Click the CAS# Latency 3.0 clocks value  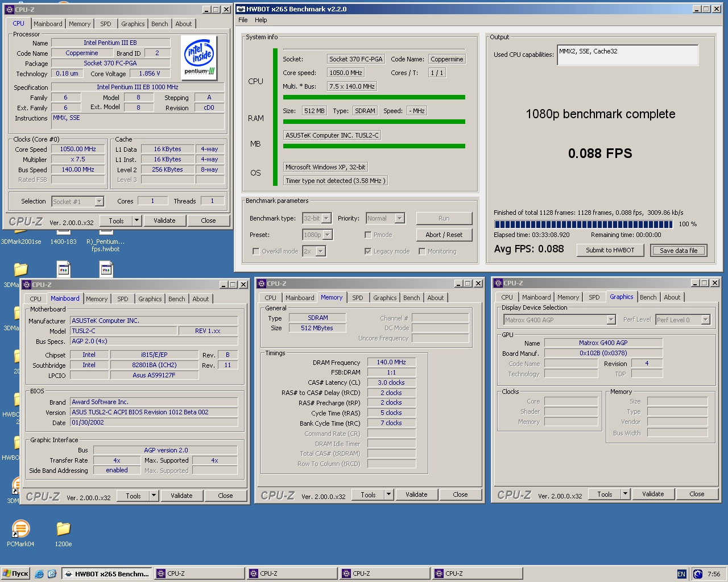coord(391,383)
